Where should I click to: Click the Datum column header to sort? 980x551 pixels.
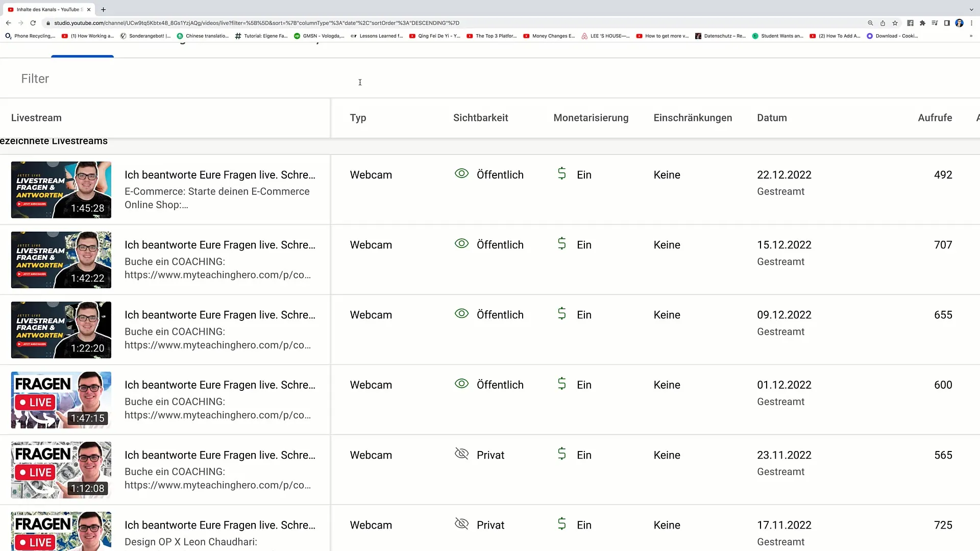(771, 117)
